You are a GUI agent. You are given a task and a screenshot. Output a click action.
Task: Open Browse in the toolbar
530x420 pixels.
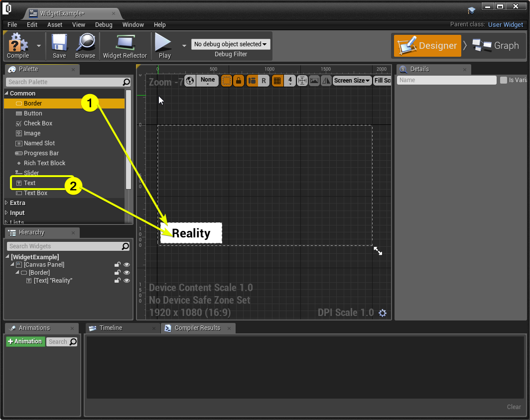pos(85,46)
